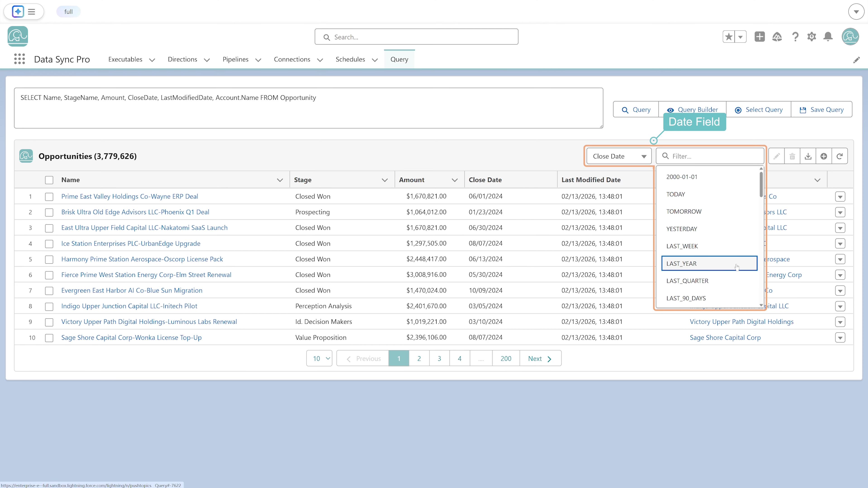
Task: Select YESTERDAY from filter list
Action: pyautogui.click(x=709, y=229)
